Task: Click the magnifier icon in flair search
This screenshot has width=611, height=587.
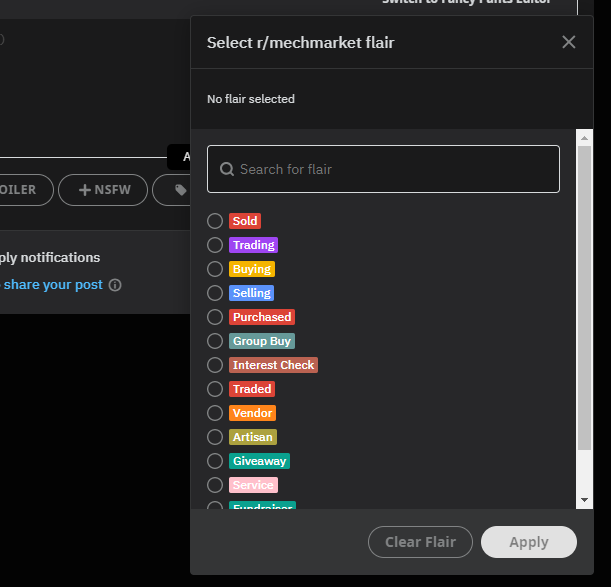Action: [227, 169]
